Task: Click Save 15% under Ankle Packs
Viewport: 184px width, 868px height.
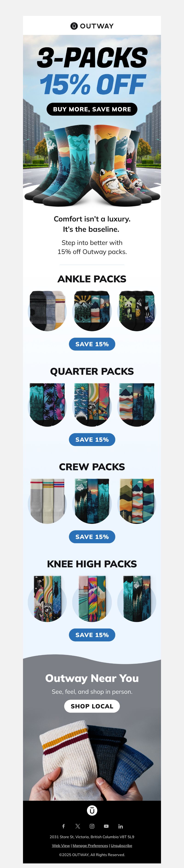Action: point(92,344)
